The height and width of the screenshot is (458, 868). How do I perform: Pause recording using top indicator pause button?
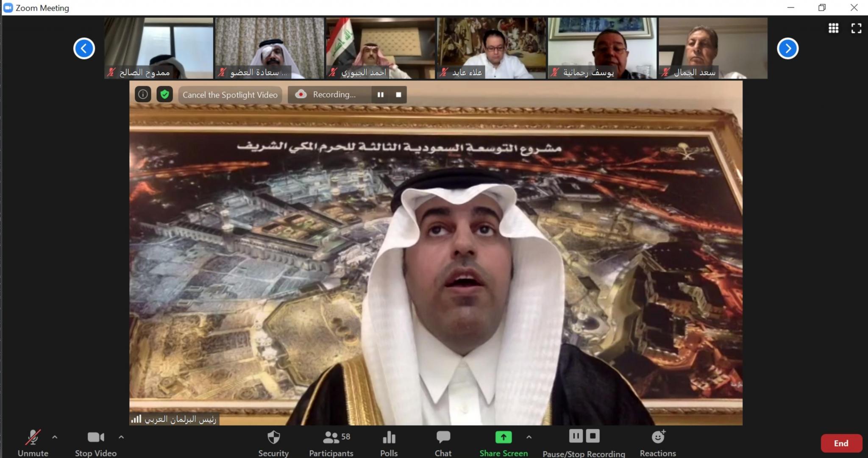381,94
